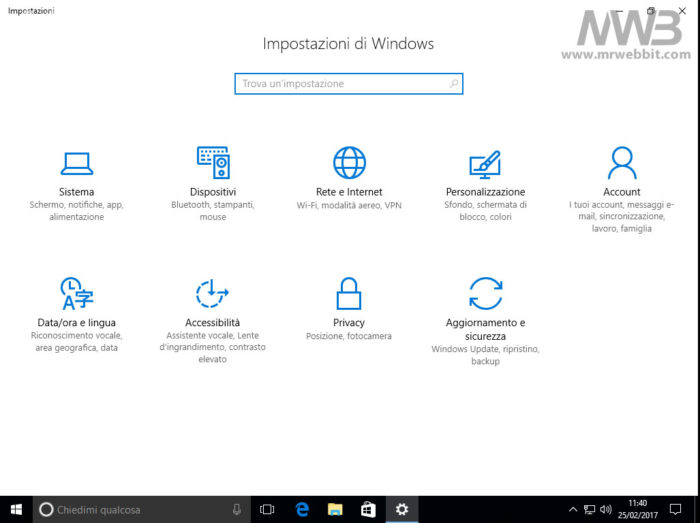The height and width of the screenshot is (523, 700).
Task: Click the Rete e Internet label
Action: tap(349, 192)
